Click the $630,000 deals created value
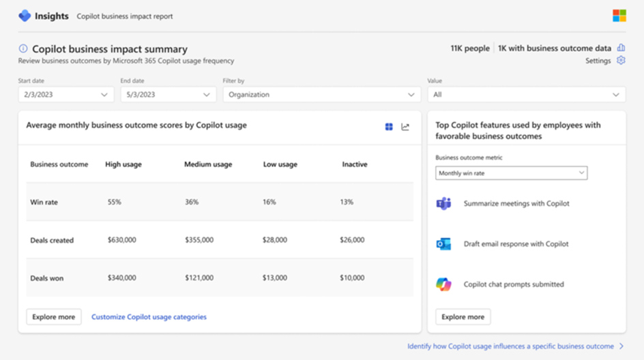Viewport: 644px width, 360px height. click(x=121, y=240)
